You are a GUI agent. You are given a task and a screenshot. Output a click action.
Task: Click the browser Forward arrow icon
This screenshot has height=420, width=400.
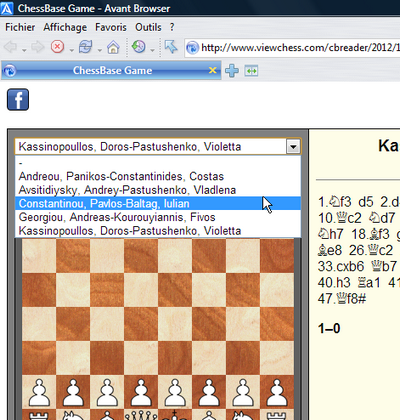pyautogui.click(x=37, y=47)
